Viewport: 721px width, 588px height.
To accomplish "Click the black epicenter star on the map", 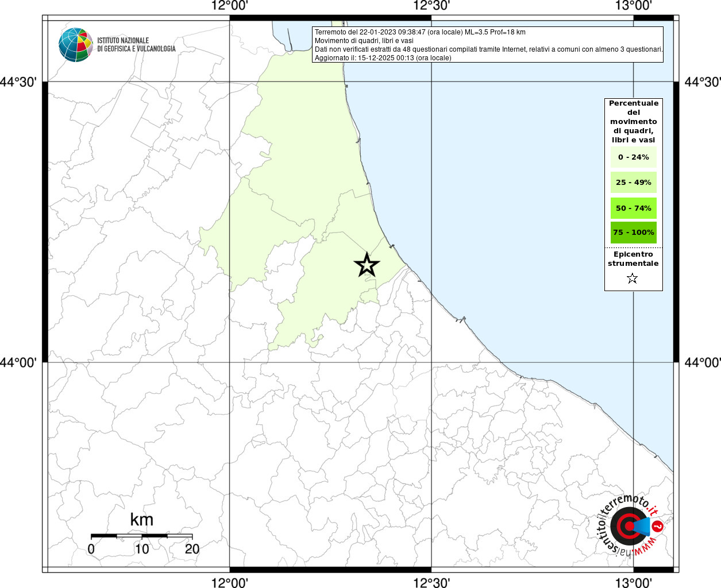I will click(x=367, y=265).
